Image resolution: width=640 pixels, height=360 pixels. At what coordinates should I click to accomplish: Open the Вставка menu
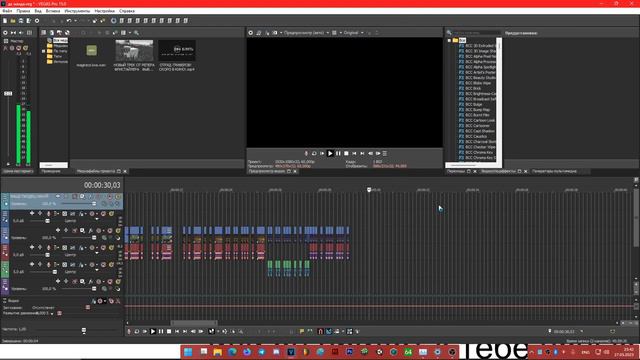(x=53, y=11)
